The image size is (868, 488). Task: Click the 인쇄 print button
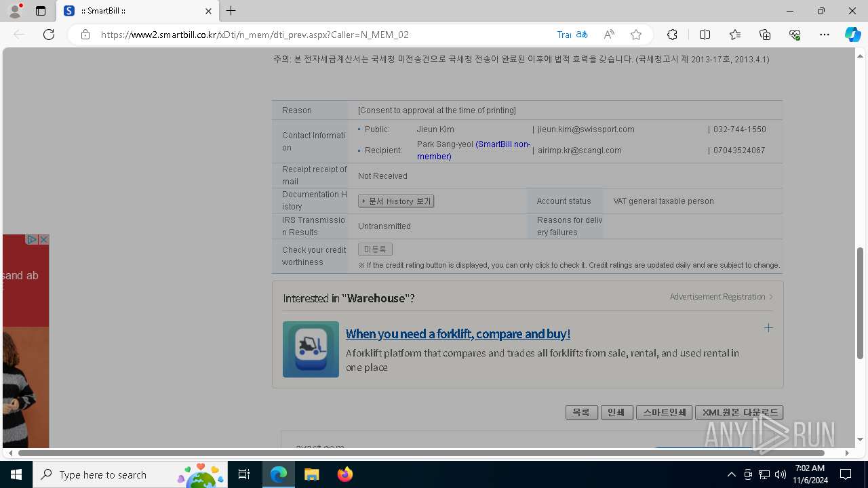[x=617, y=412]
